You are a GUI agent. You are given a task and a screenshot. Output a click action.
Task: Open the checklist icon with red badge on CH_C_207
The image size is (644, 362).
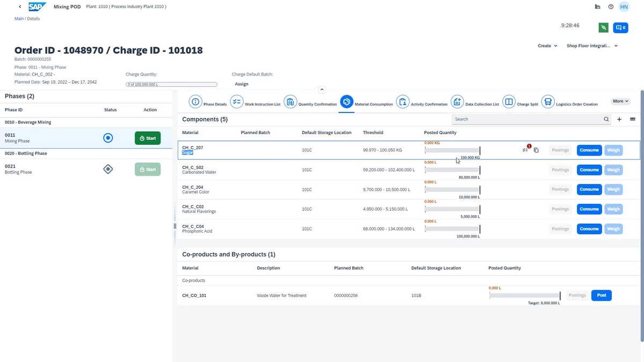tap(525, 150)
